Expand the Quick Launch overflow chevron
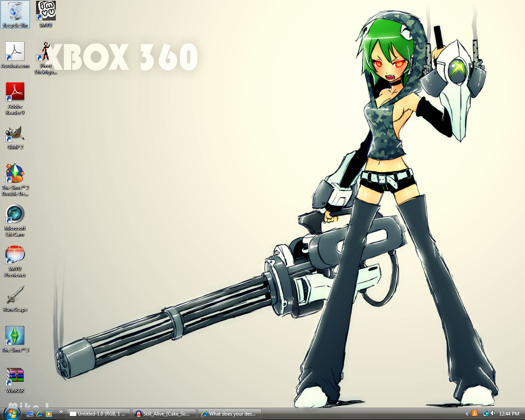Viewport: 525px width, 420px height. pos(61,412)
